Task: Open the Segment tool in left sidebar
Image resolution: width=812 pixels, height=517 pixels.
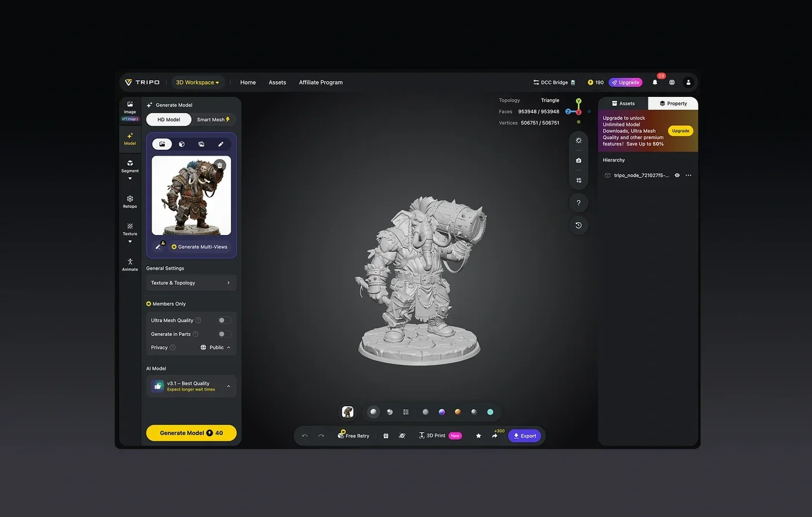Action: point(130,166)
